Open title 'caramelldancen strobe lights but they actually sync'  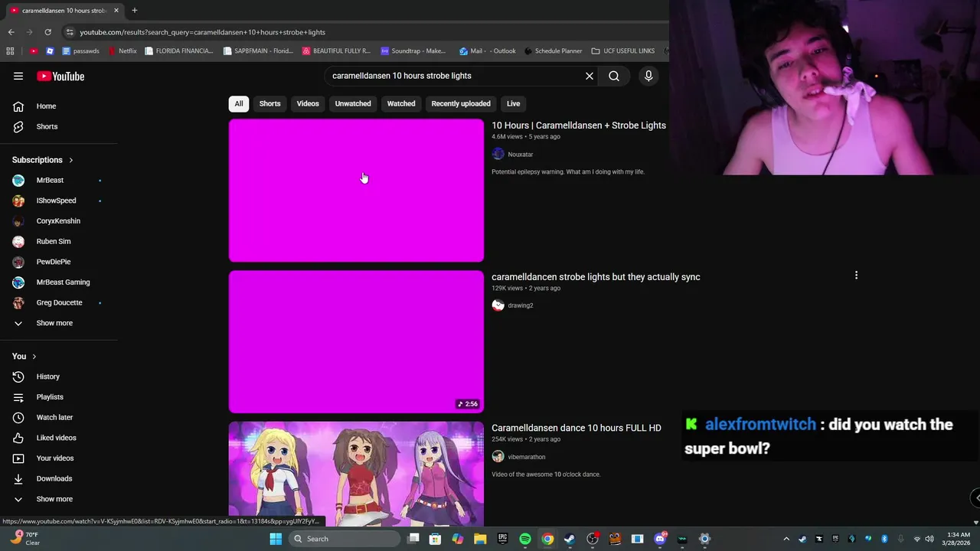pyautogui.click(x=596, y=277)
